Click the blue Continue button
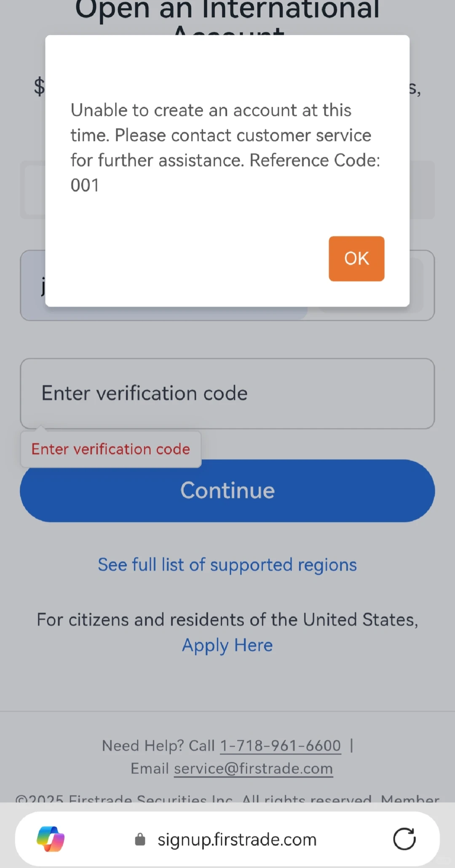 (227, 490)
